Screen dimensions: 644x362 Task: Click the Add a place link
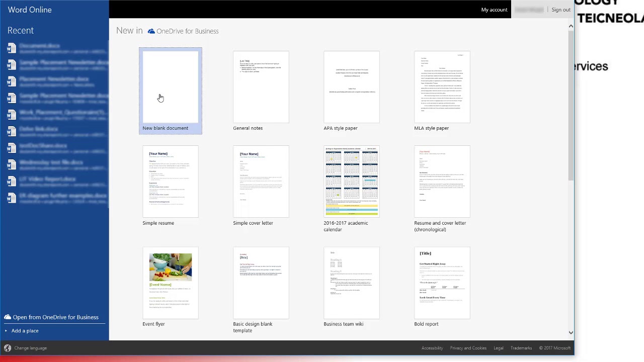[x=25, y=331]
